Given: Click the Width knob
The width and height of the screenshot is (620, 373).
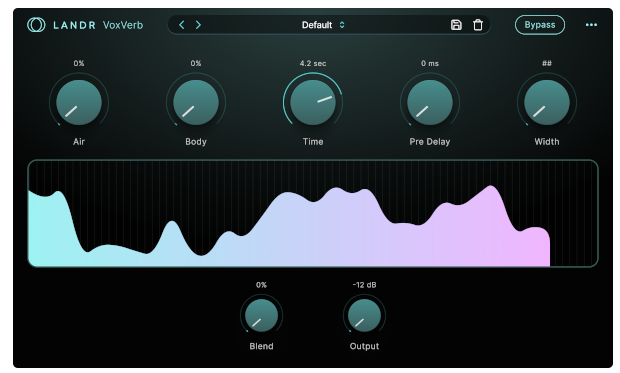Looking at the screenshot, I should point(547,103).
